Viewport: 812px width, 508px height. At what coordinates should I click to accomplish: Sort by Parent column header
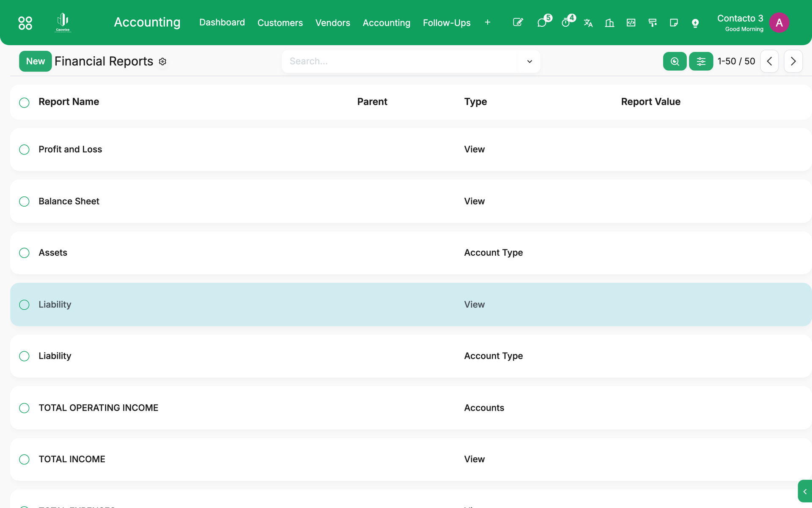[x=372, y=102]
